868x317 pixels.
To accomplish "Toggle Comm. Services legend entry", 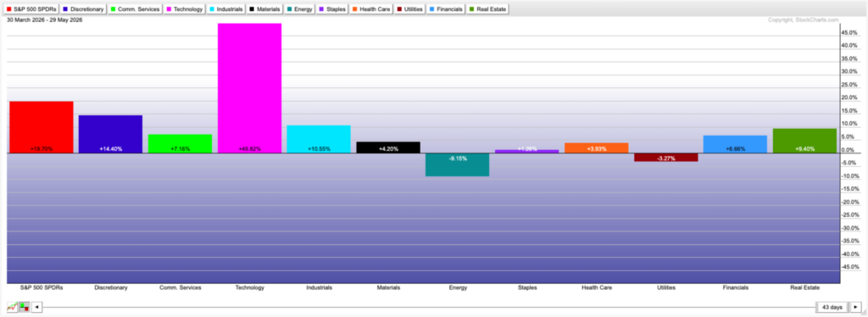I will pyautogui.click(x=136, y=8).
